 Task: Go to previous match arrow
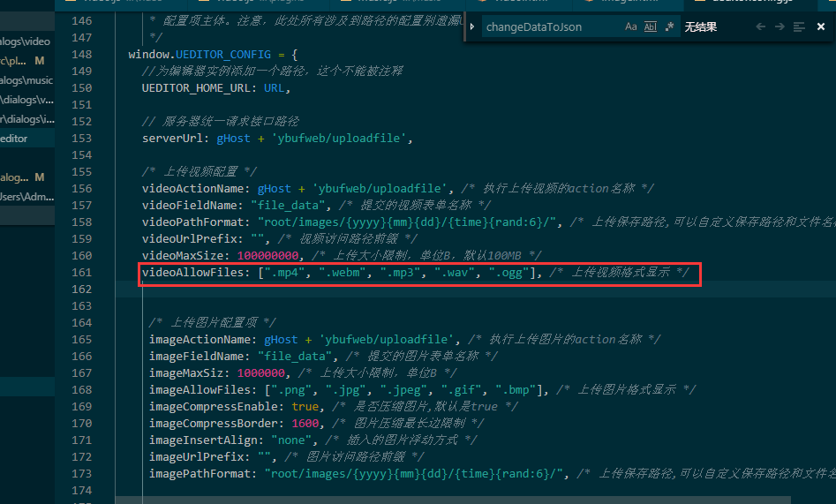click(x=761, y=26)
